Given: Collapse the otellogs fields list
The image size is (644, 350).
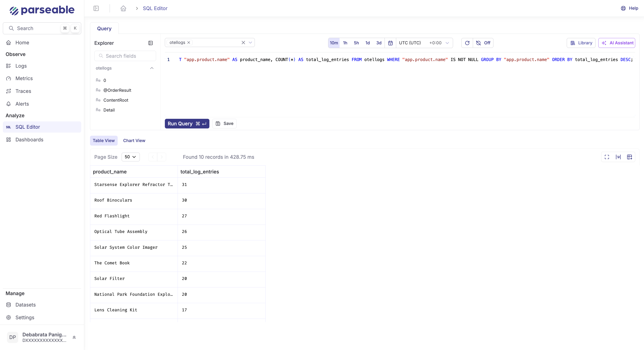Looking at the screenshot, I should tap(152, 68).
